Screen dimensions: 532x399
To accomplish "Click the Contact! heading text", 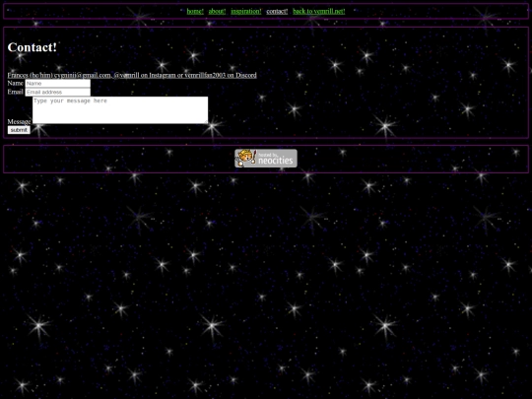I will tap(33, 47).
